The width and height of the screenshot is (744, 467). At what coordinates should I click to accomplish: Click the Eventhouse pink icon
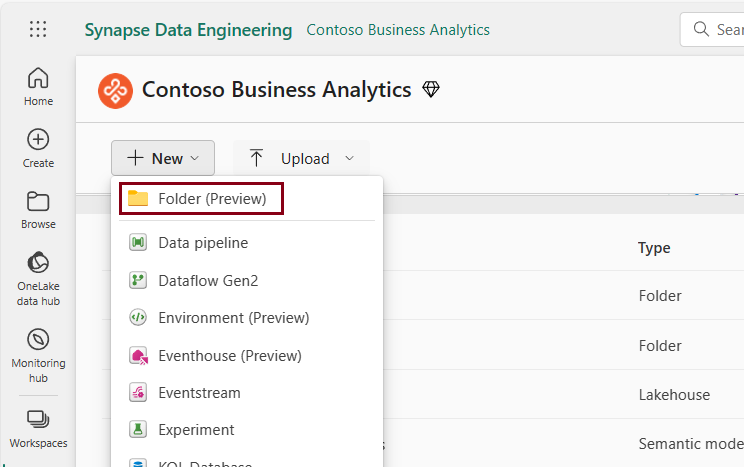(139, 355)
